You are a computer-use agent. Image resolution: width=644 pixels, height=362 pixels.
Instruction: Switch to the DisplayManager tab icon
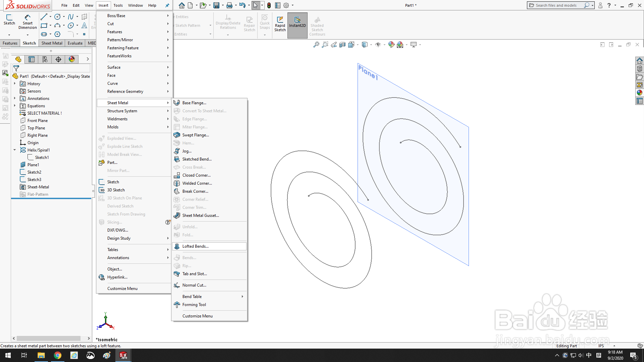pos(71,59)
